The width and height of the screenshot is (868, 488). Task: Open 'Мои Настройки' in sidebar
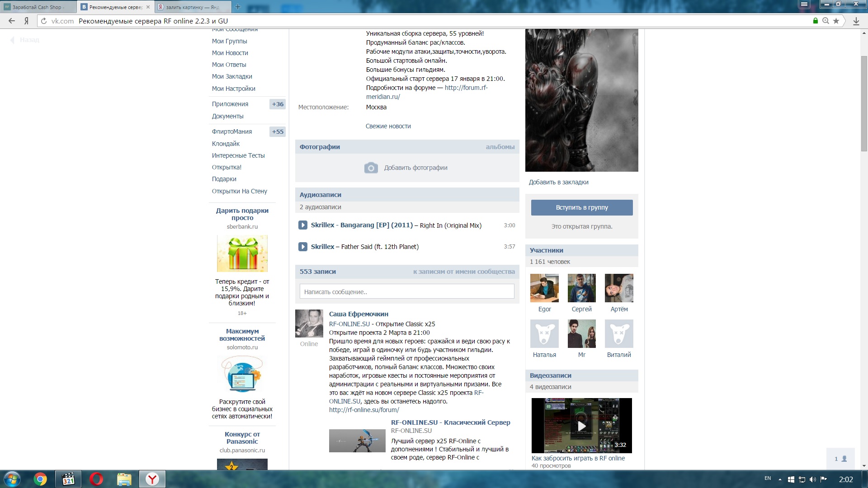pos(233,89)
